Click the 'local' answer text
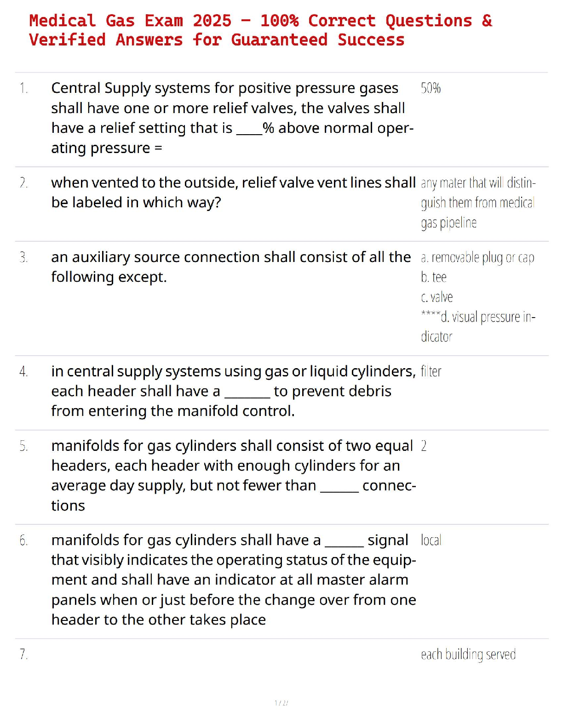This screenshot has height=728, width=563. click(431, 540)
